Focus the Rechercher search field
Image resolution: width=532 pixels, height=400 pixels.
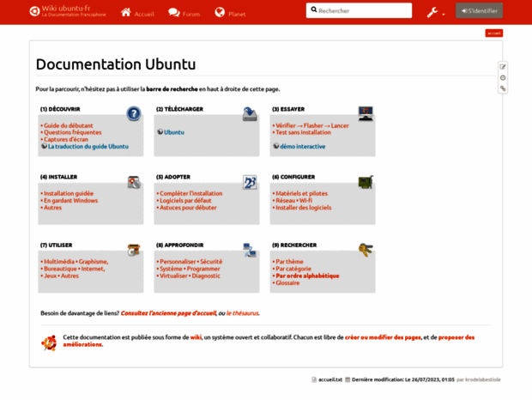click(359, 10)
